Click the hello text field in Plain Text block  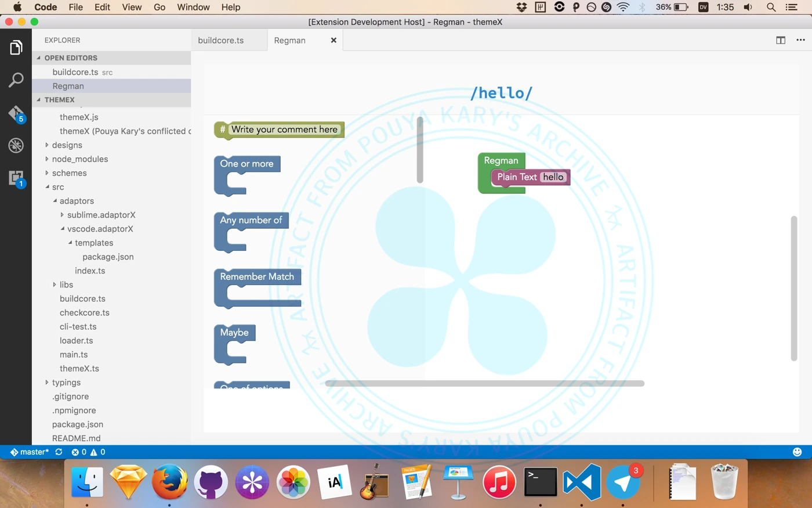(x=553, y=177)
